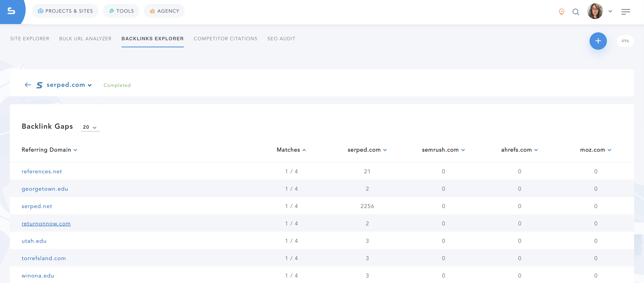644x283 pixels.
Task: Click the Completed status label
Action: [x=117, y=85]
